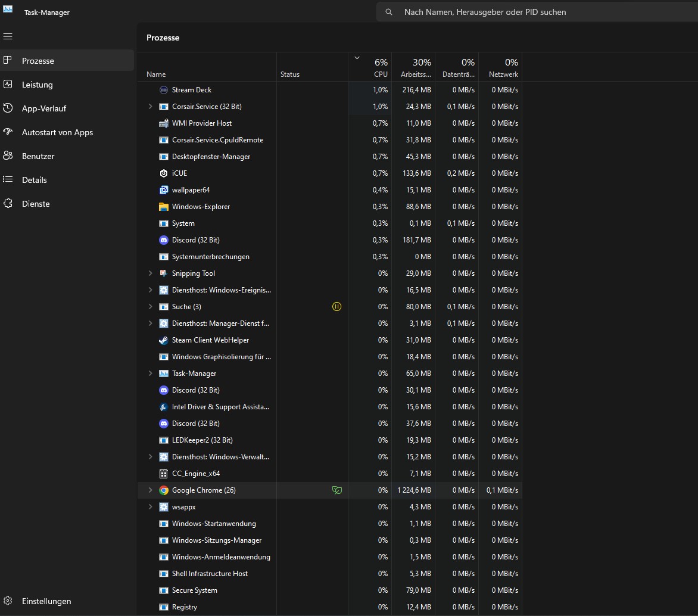Select the Windows Graphisolierung row
The image size is (698, 616).
[330, 357]
